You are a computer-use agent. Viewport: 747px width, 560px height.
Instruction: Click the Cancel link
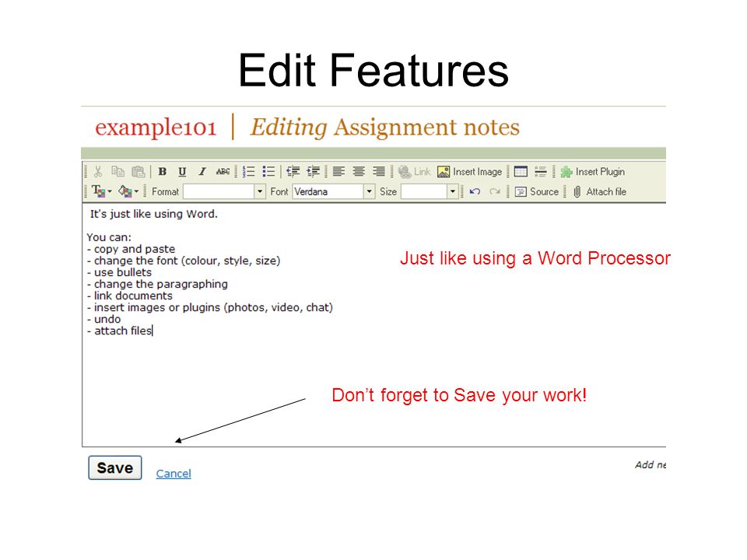click(174, 474)
